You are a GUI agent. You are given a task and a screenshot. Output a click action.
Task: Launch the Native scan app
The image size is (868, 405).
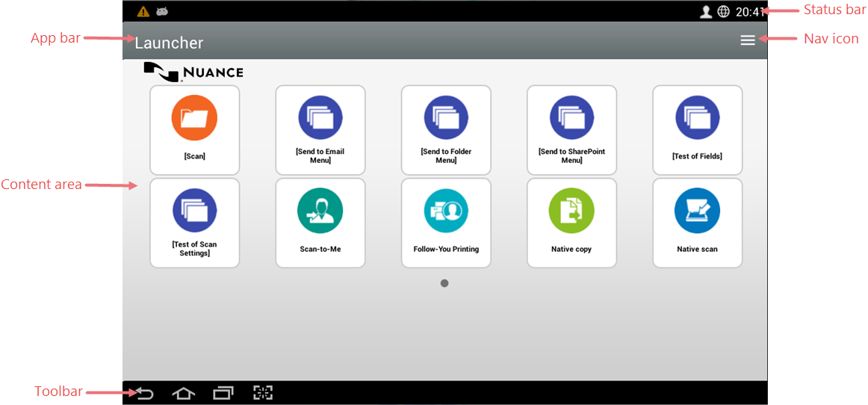(x=697, y=222)
